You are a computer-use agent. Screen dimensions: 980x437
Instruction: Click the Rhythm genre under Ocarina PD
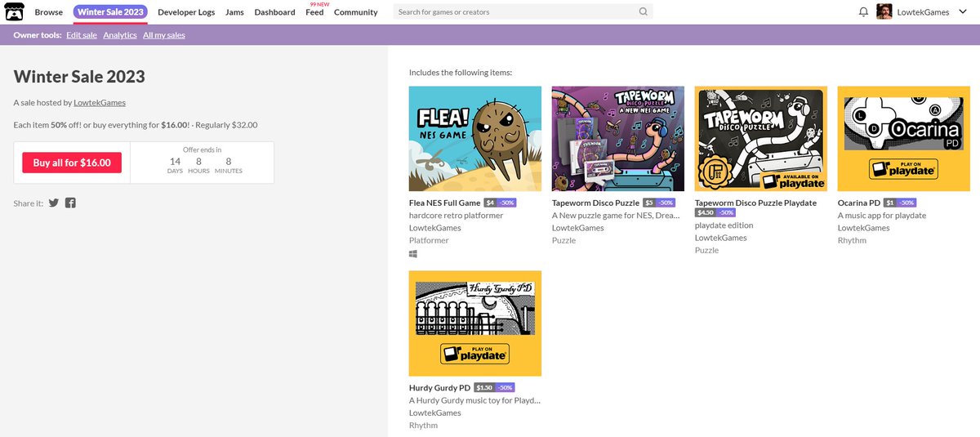click(852, 241)
